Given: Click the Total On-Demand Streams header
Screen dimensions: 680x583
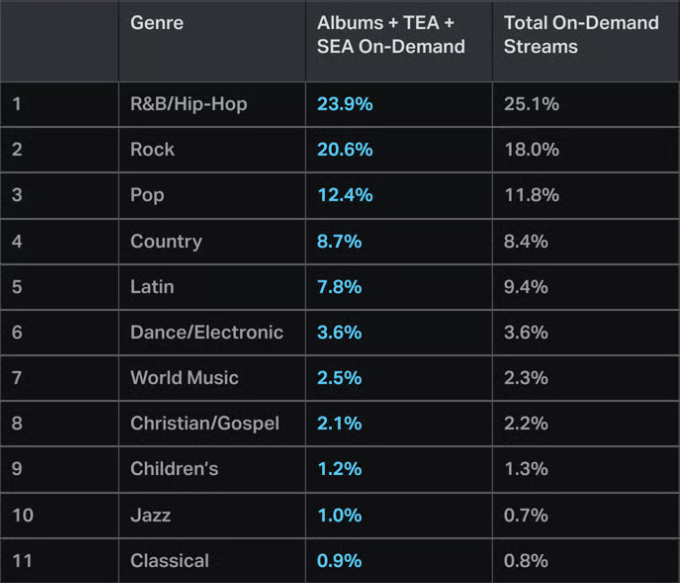Looking at the screenshot, I should pos(581,35).
